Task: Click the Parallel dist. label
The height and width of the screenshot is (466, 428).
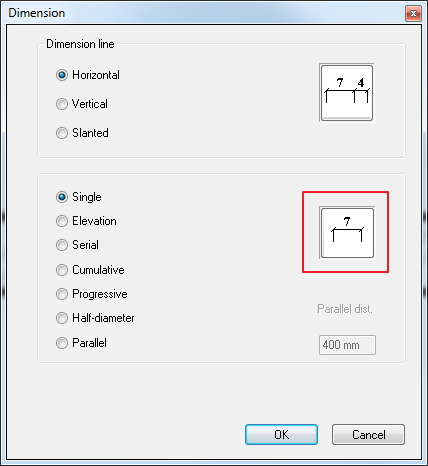Action: point(345,309)
